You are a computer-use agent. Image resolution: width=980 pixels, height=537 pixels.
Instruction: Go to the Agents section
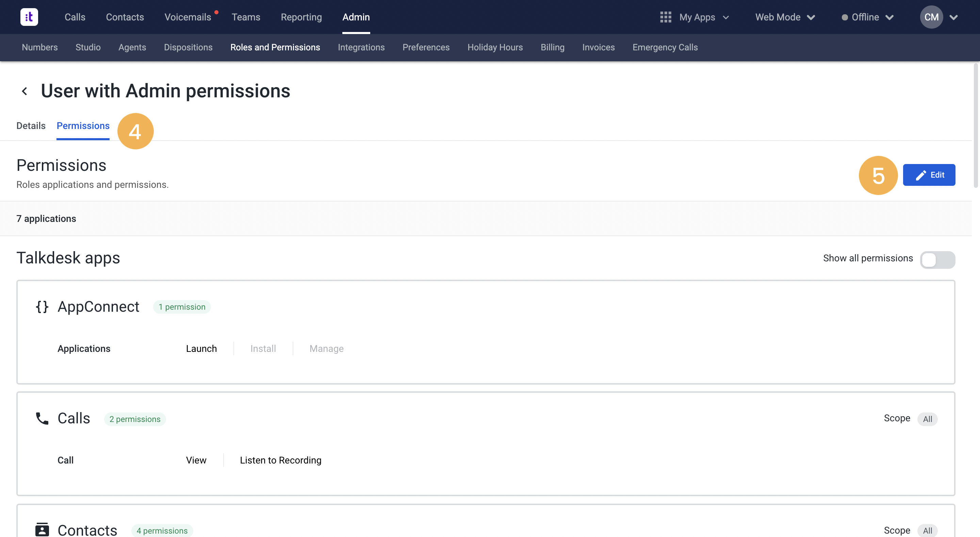click(132, 47)
